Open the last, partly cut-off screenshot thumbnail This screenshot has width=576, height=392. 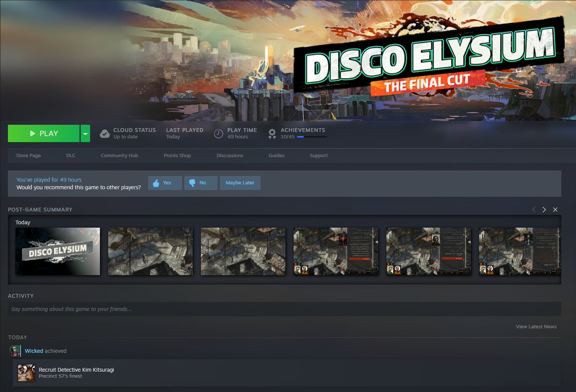520,251
